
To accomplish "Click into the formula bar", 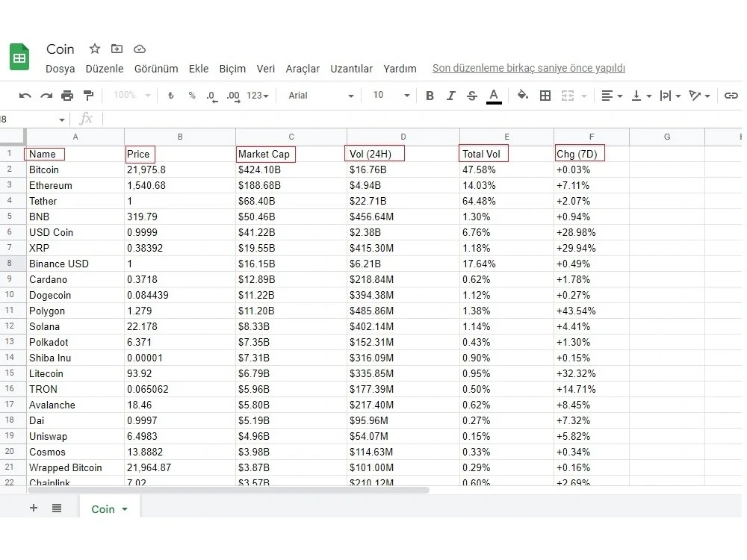I will pyautogui.click(x=421, y=119).
